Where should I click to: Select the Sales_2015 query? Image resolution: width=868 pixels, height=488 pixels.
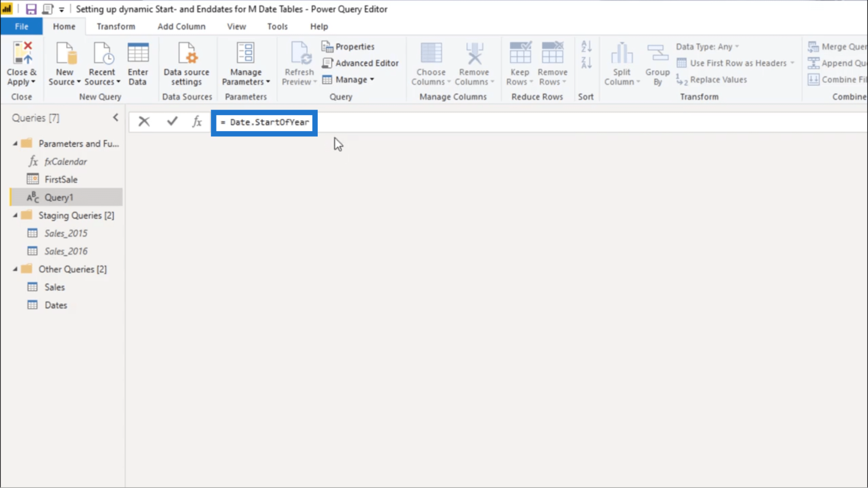click(66, 233)
